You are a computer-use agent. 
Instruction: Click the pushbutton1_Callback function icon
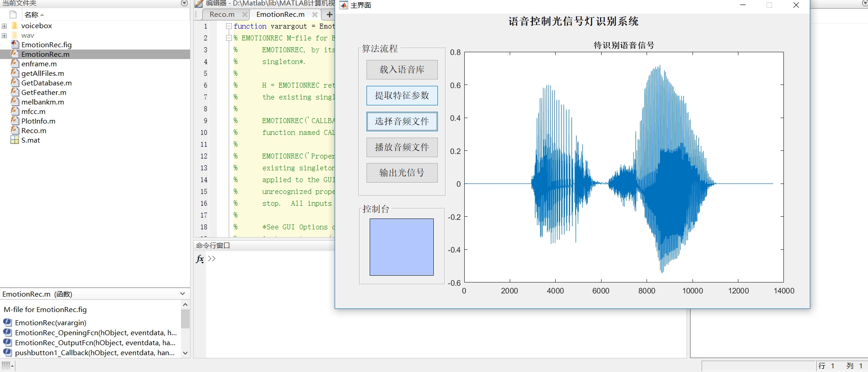coord(8,352)
